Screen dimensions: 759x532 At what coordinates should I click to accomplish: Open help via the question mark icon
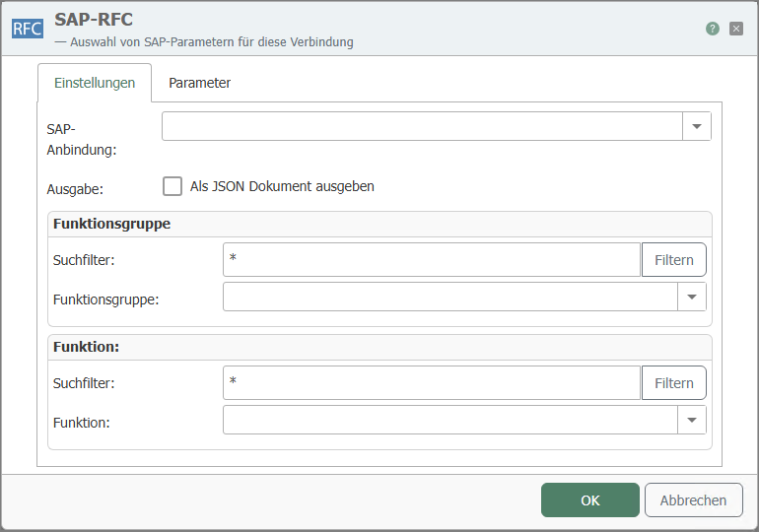click(713, 29)
